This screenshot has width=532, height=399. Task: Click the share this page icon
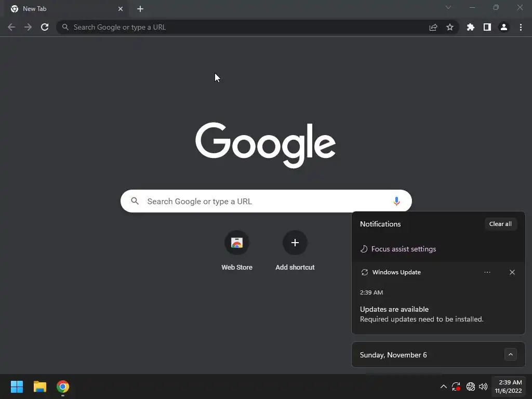[x=433, y=27]
